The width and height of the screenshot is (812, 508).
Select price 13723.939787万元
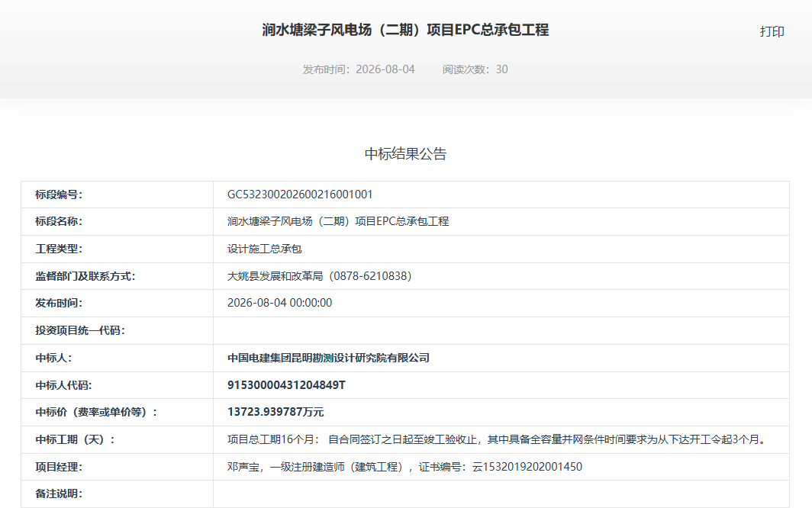pos(275,412)
